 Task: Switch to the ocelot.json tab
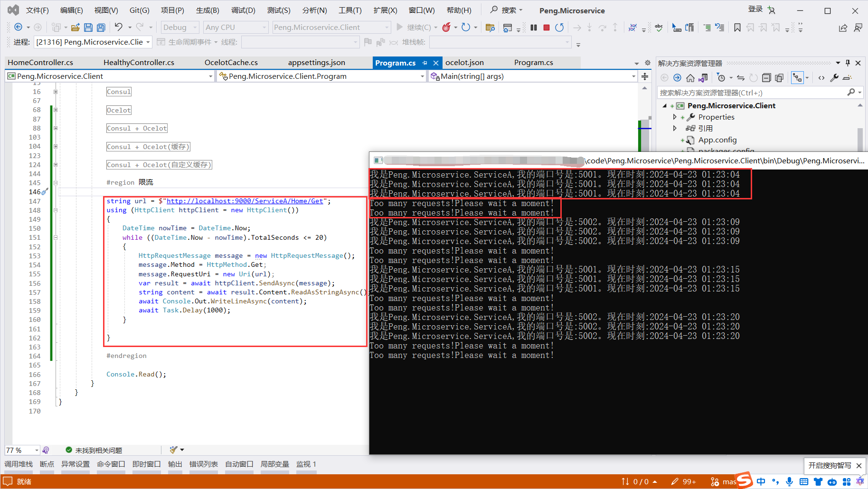(x=464, y=63)
